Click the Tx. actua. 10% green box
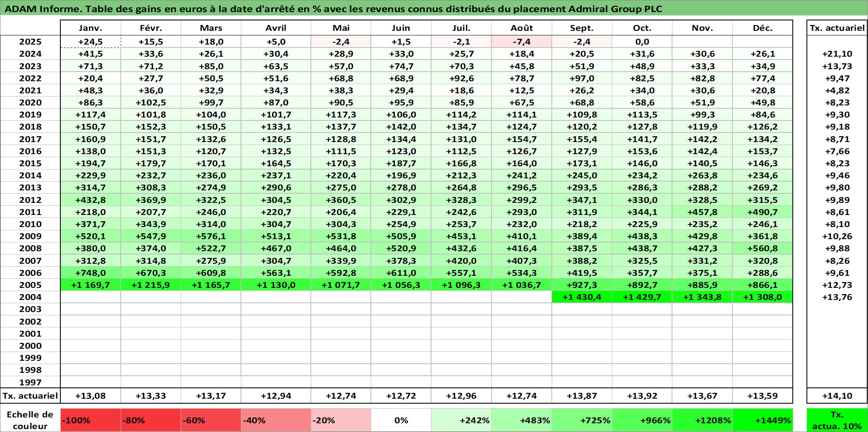This screenshot has width=868, height=432. pyautogui.click(x=837, y=420)
